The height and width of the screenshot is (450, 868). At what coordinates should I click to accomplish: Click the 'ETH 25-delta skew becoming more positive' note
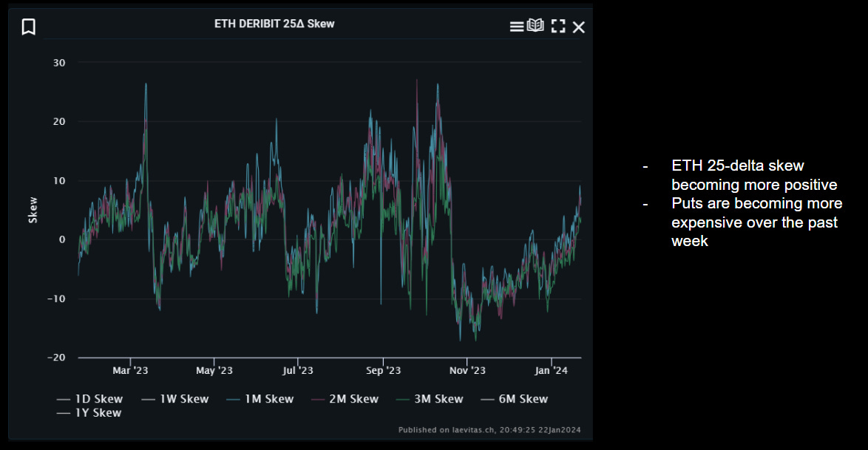pos(754,175)
